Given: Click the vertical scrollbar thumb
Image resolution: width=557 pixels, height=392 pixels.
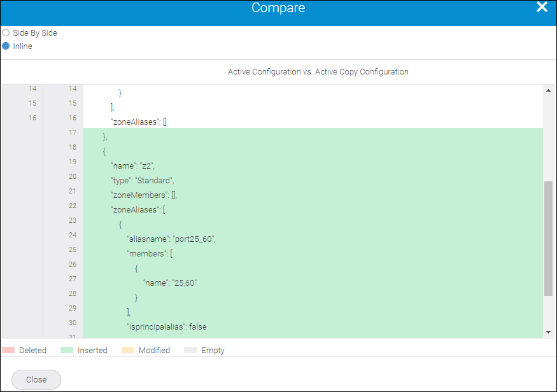Looking at the screenshot, I should pos(548,239).
